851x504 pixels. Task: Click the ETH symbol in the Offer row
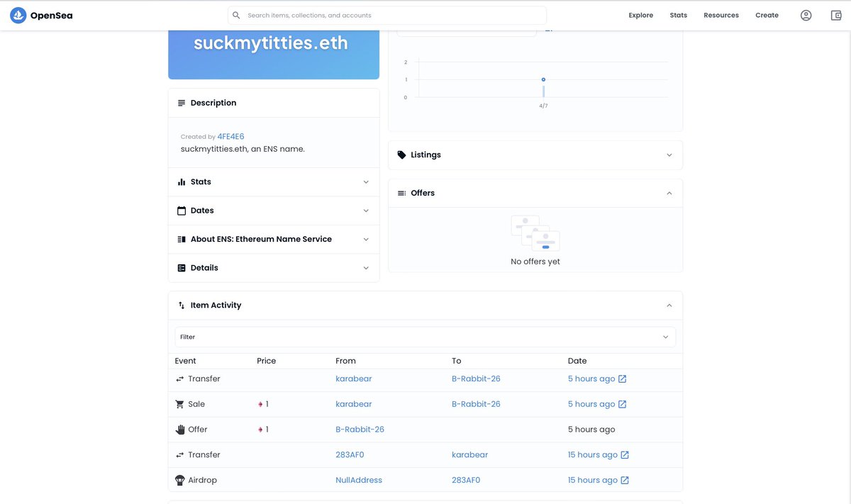(260, 430)
